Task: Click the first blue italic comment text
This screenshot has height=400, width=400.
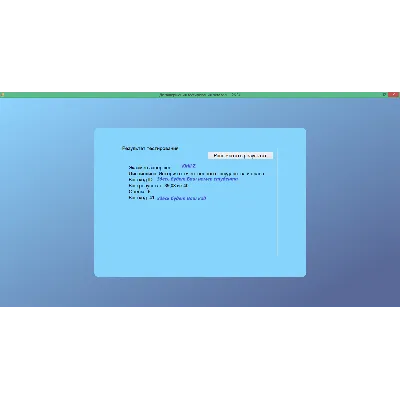Action: [x=197, y=179]
